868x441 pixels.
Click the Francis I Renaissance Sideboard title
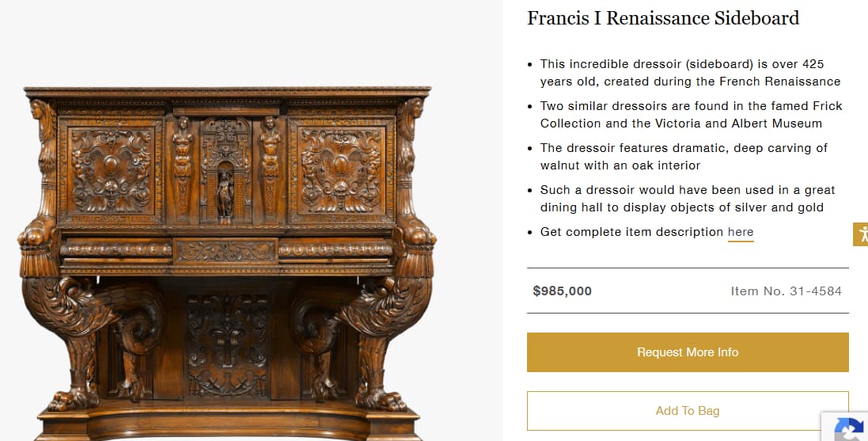point(663,18)
